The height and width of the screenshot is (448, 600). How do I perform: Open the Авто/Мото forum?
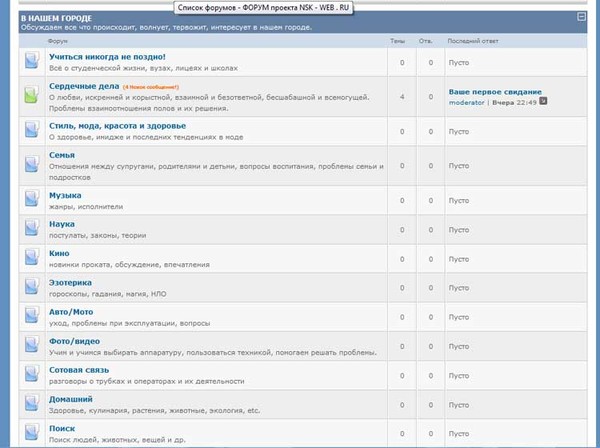click(71, 312)
